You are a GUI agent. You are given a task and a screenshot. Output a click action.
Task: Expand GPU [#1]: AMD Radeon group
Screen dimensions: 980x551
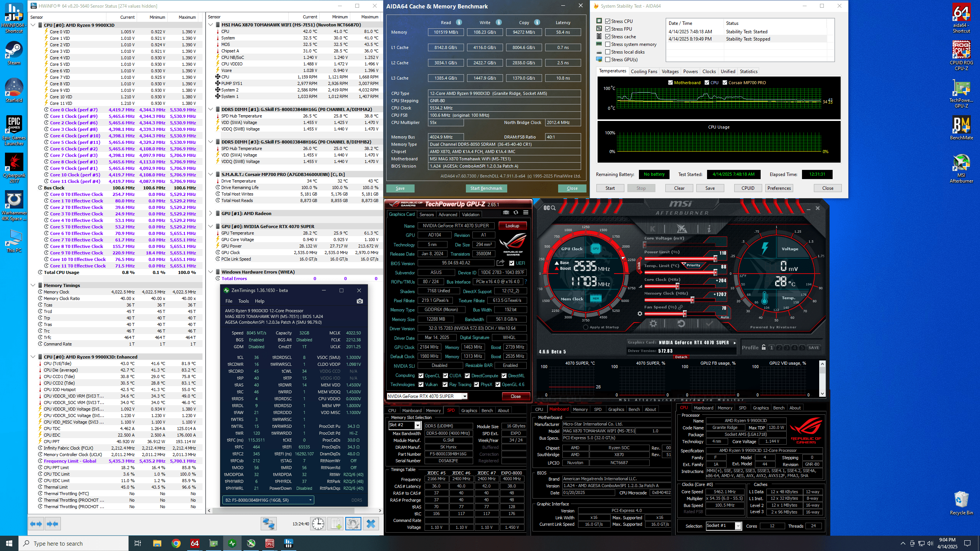click(211, 214)
